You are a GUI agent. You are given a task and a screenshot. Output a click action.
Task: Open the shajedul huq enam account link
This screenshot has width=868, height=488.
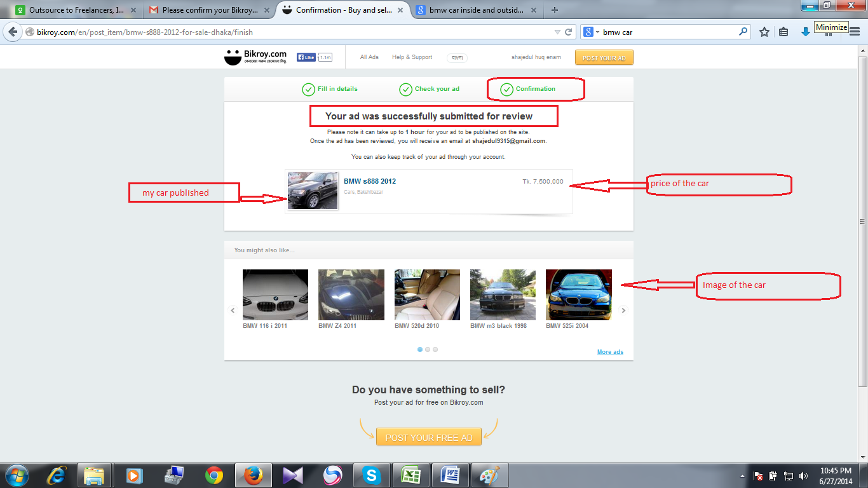pyautogui.click(x=536, y=57)
